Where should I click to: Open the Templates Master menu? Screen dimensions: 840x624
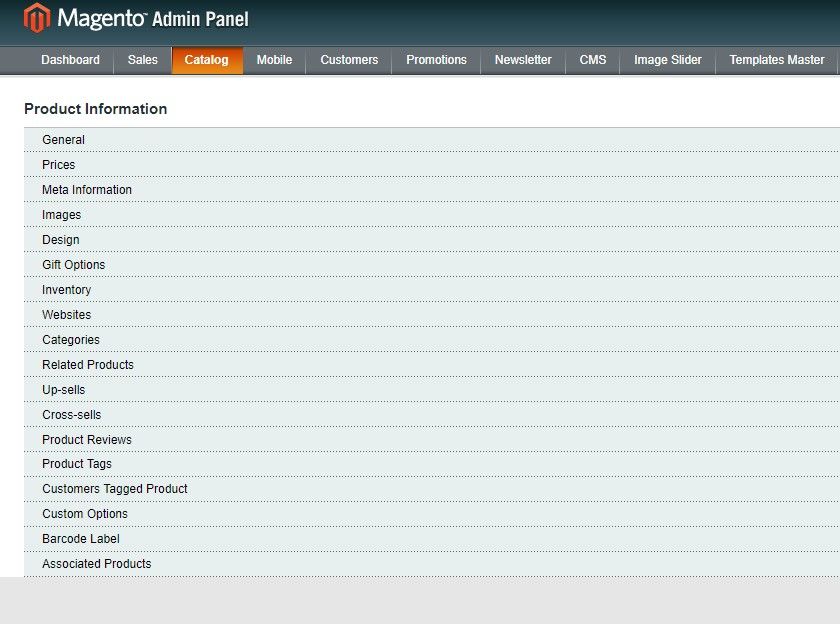point(777,60)
